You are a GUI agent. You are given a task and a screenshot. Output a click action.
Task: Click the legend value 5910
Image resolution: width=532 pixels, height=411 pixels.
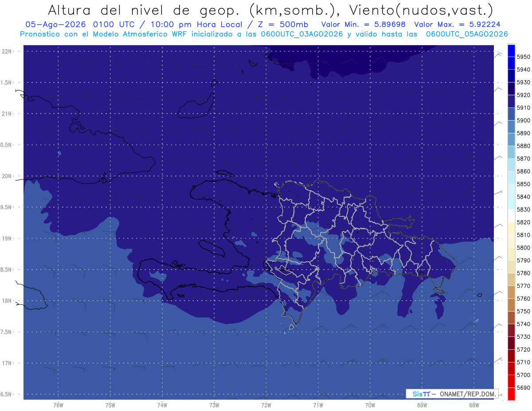coord(523,108)
